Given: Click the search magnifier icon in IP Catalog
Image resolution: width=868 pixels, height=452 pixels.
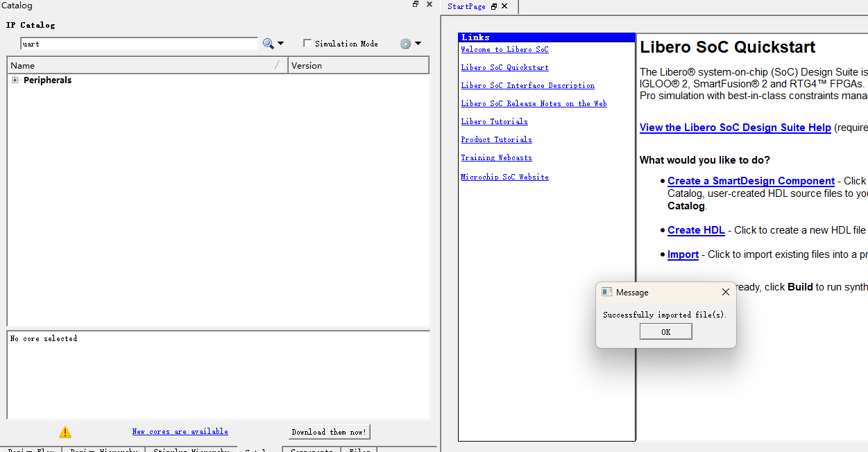Looking at the screenshot, I should 268,44.
